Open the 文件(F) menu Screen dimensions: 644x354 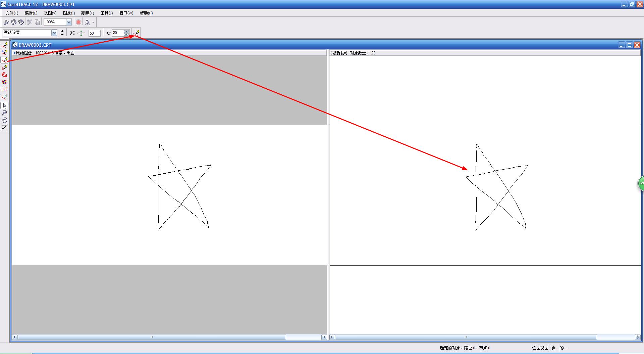coord(12,13)
